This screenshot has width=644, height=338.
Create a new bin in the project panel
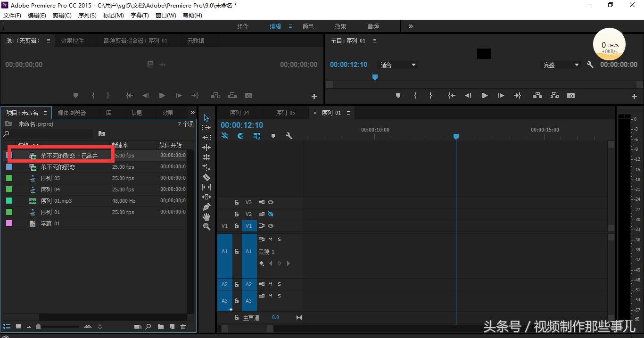pos(160,326)
